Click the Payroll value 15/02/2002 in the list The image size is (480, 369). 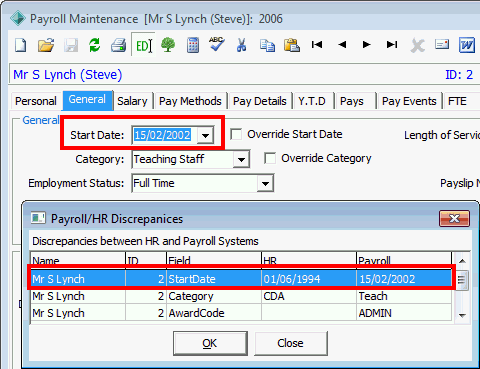coord(387,279)
